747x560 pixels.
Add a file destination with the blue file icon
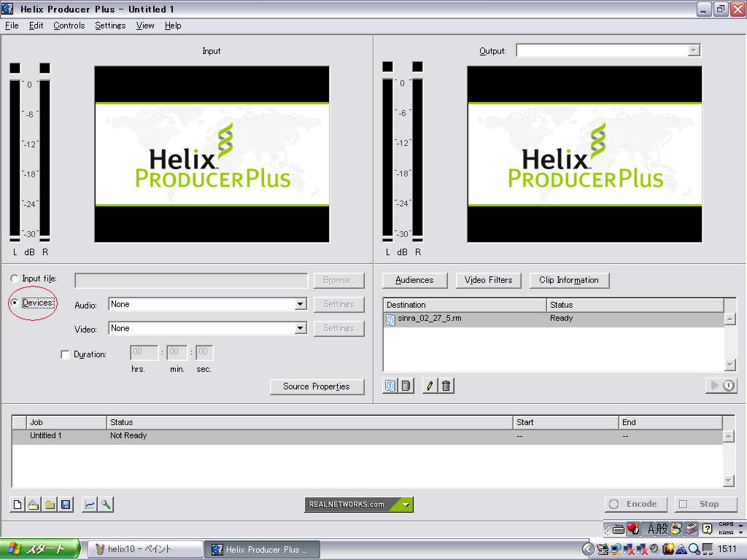[x=390, y=386]
